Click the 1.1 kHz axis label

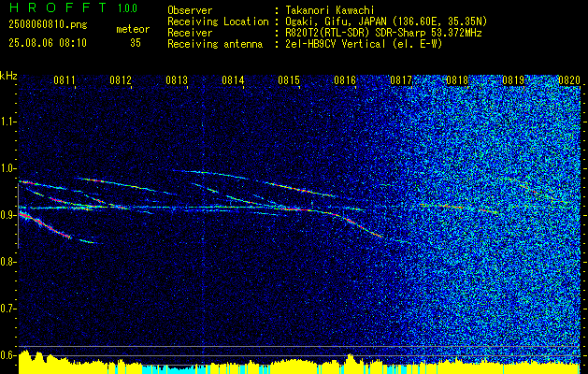7,122
